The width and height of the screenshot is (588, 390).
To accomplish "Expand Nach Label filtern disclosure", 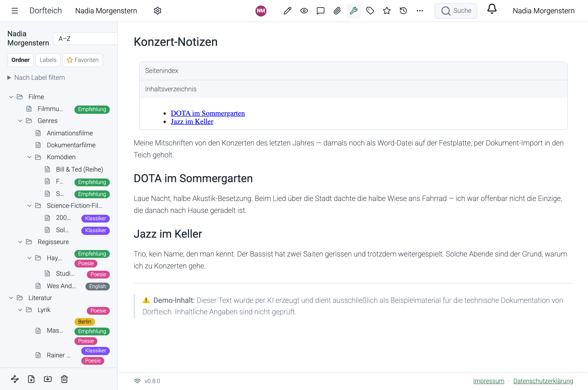I will (36, 78).
